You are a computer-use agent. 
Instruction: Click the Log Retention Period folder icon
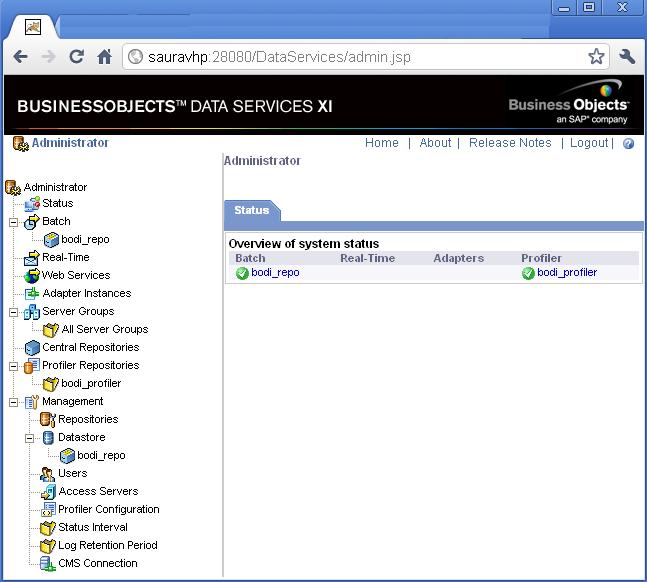tap(47, 546)
